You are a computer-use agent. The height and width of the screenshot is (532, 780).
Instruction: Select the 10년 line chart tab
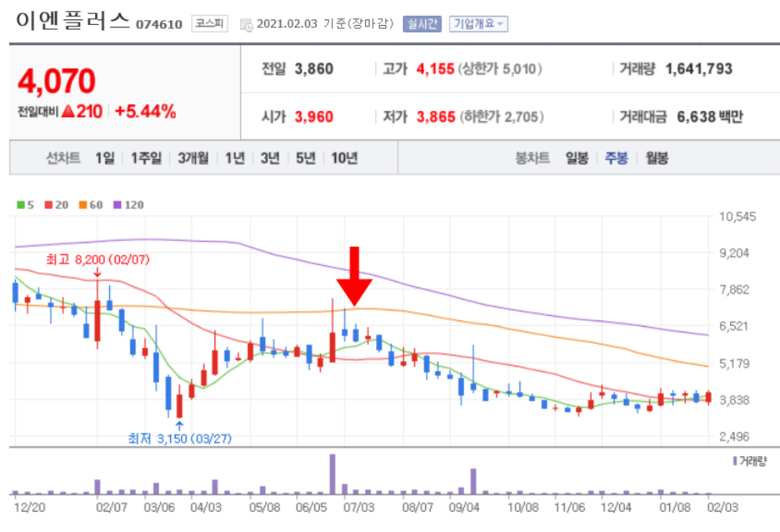point(344,158)
